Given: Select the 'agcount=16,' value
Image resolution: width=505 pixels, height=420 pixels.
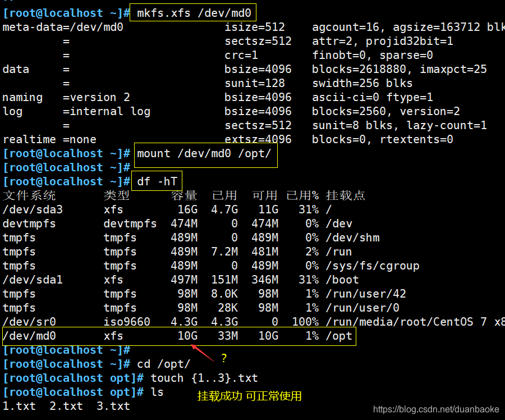Looking at the screenshot, I should 348,27.
